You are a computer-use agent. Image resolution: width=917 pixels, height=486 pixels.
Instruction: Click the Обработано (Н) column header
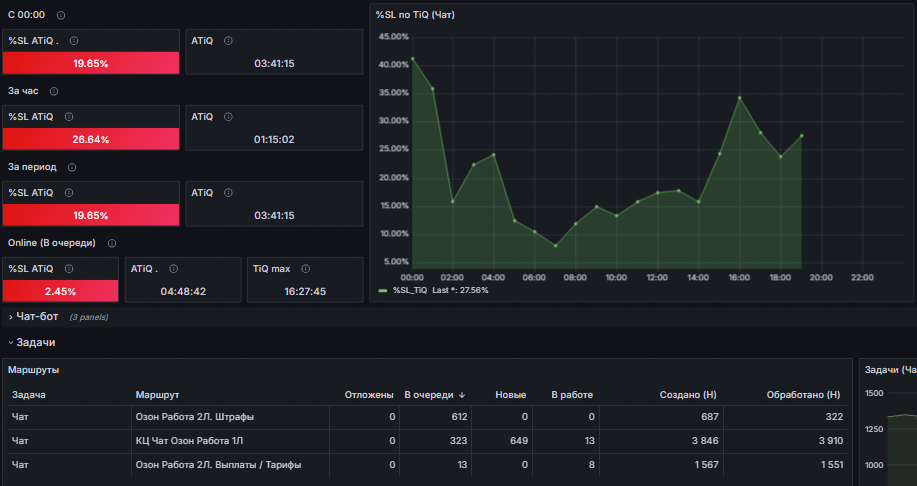pyautogui.click(x=803, y=395)
